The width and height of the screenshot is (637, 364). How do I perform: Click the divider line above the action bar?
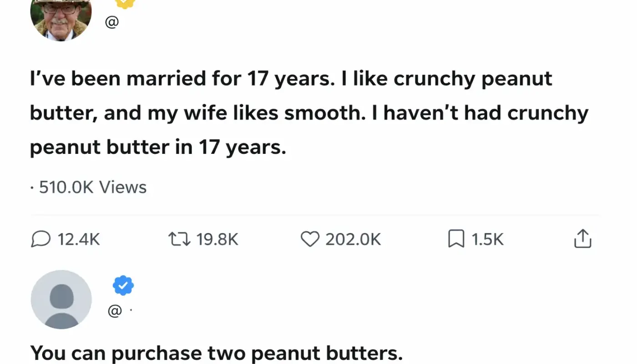(x=314, y=215)
